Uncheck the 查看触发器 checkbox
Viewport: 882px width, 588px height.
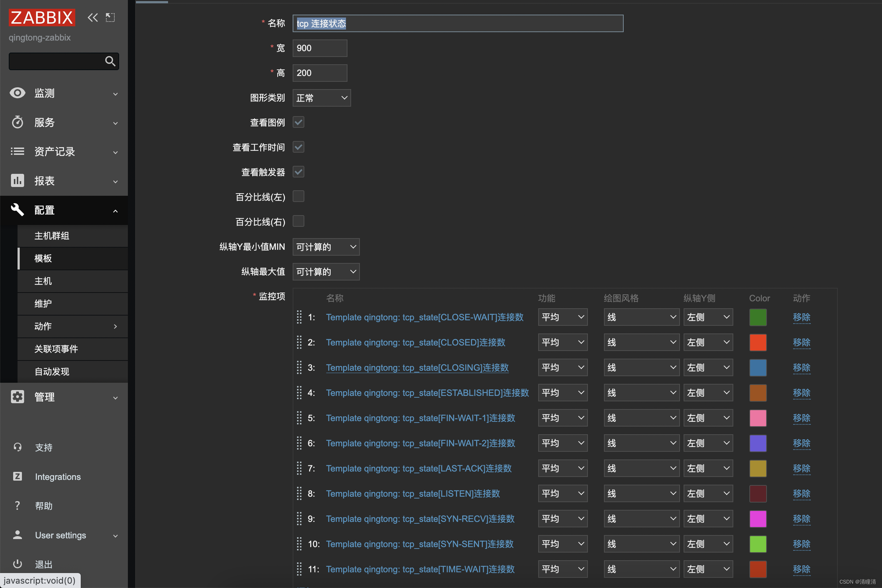point(299,172)
